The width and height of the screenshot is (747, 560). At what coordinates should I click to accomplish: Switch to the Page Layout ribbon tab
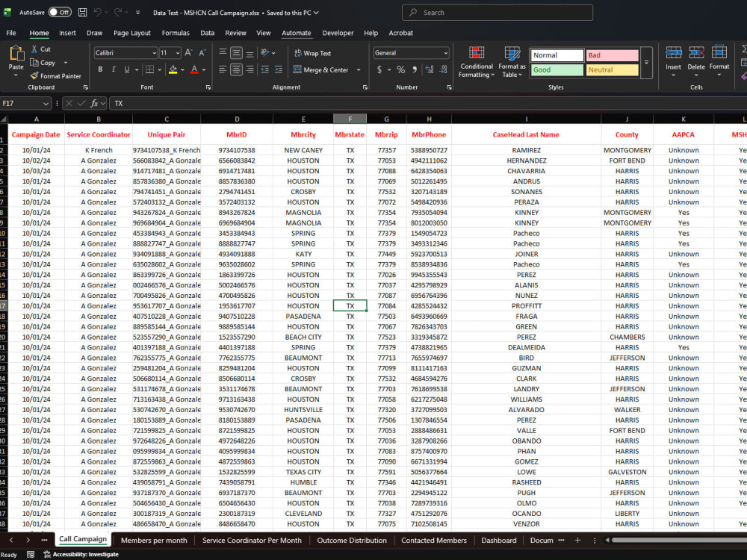(132, 33)
